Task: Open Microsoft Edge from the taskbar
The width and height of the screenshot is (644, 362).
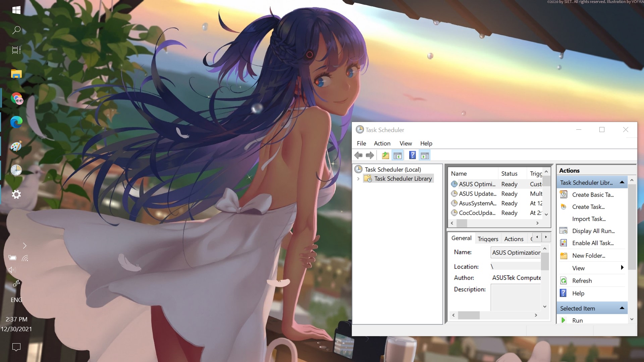Action: 16,122
